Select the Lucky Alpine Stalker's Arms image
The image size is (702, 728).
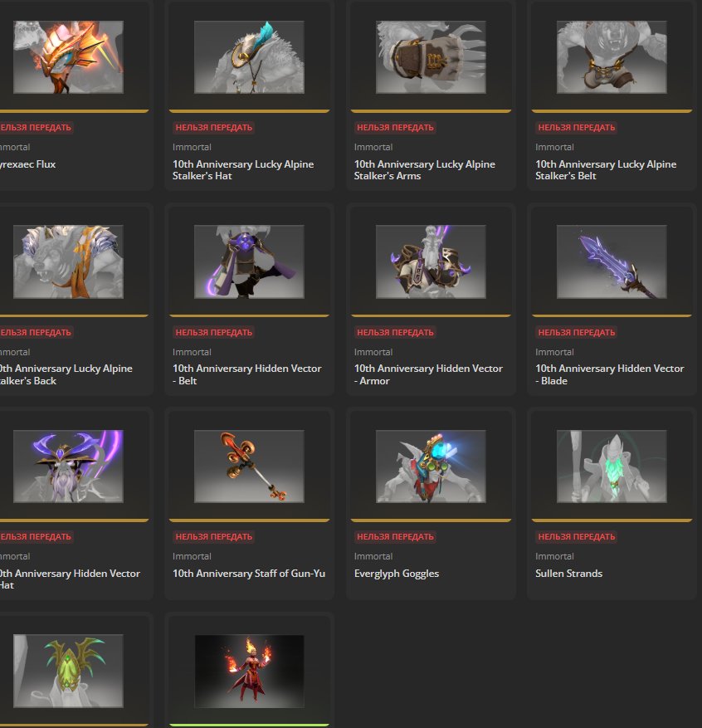pyautogui.click(x=430, y=57)
